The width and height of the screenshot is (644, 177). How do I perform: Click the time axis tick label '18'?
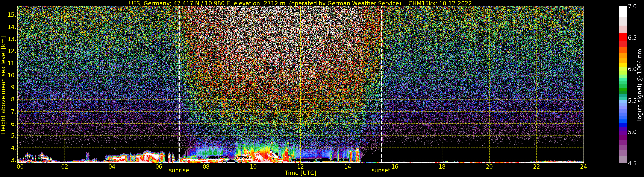pos(442,167)
